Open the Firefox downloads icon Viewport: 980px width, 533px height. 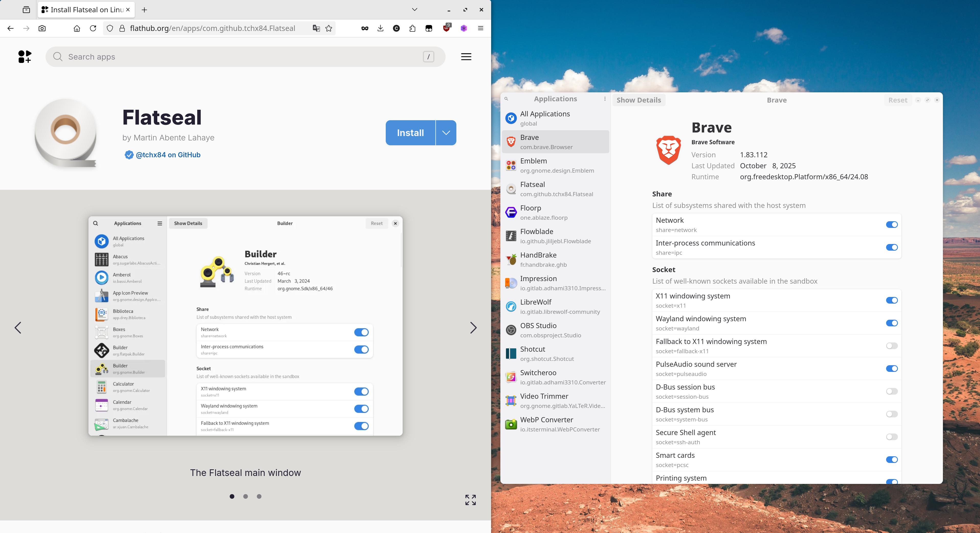(x=380, y=28)
